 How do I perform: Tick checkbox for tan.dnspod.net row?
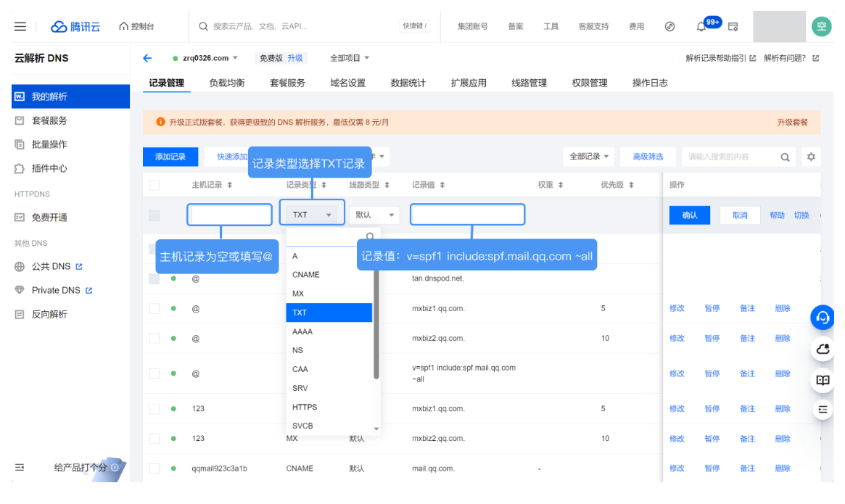coord(154,278)
